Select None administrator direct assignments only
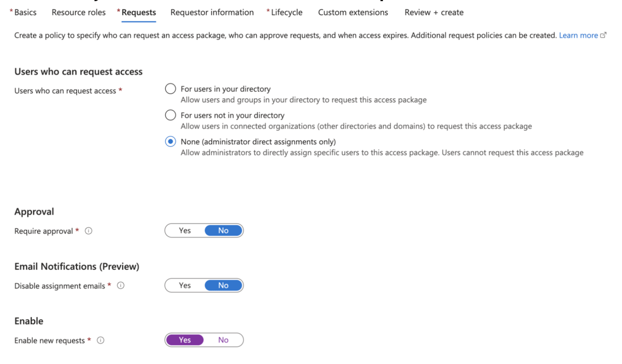This screenshot has width=622, height=364. (170, 141)
